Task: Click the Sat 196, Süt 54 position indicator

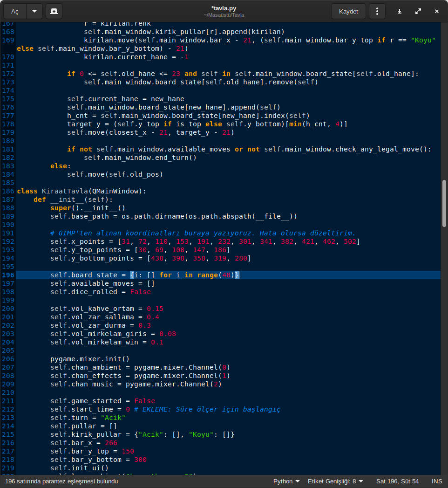Action: click(x=397, y=481)
